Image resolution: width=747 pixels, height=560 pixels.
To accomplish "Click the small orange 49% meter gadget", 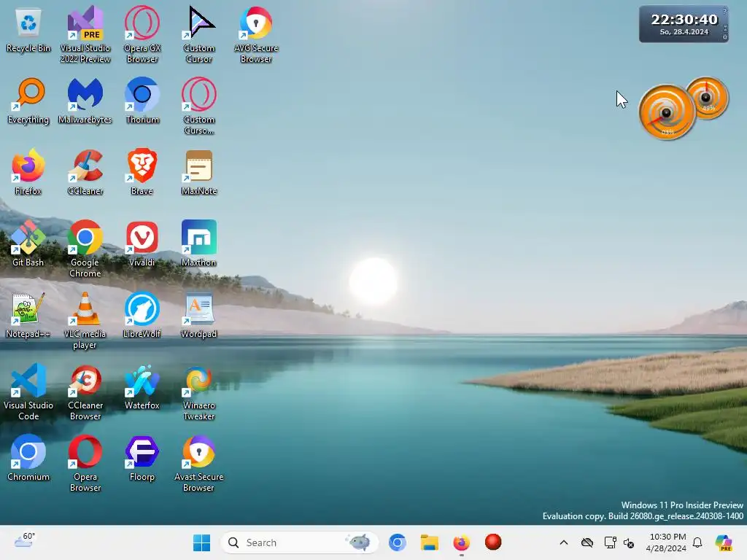I will (706, 98).
